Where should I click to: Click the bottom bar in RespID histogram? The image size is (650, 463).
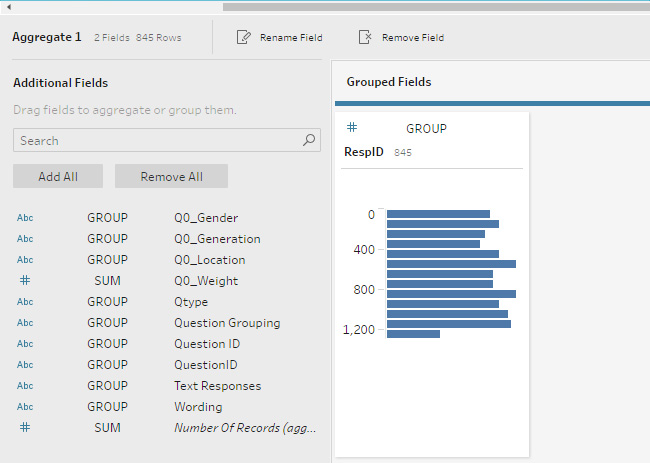click(x=413, y=334)
